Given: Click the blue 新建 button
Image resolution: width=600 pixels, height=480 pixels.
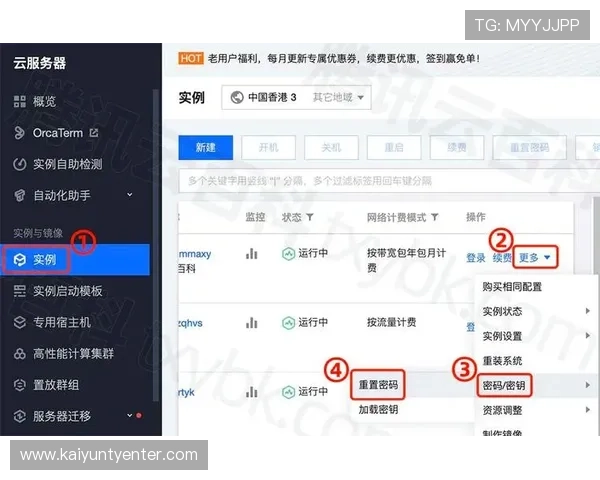Looking at the screenshot, I should coord(205,147).
